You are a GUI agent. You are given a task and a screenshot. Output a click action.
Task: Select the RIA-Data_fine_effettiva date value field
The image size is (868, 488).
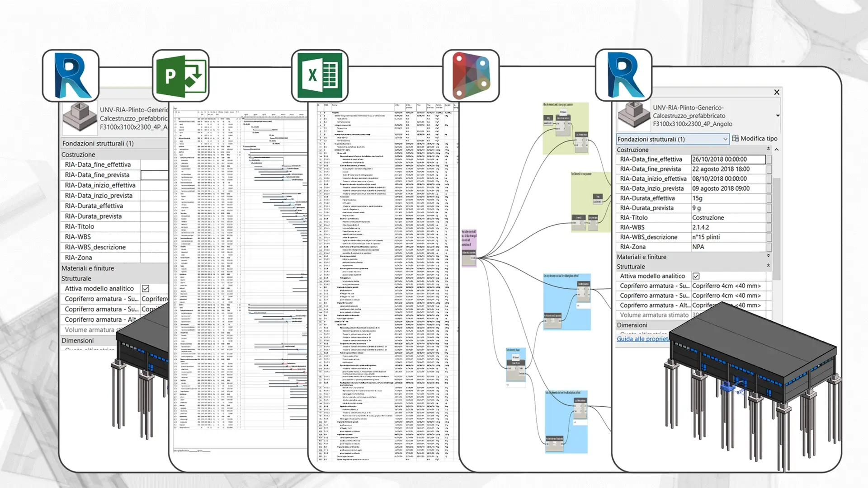tap(728, 159)
